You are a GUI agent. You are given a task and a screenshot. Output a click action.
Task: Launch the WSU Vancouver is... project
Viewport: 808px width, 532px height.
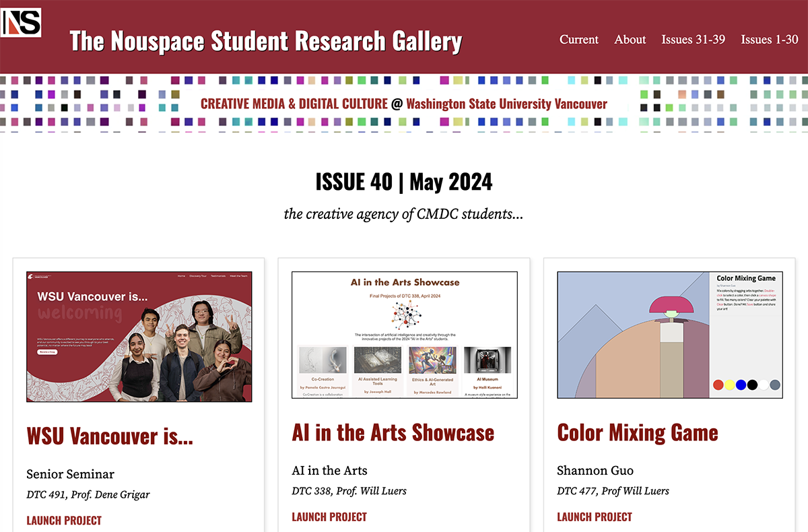click(64, 520)
